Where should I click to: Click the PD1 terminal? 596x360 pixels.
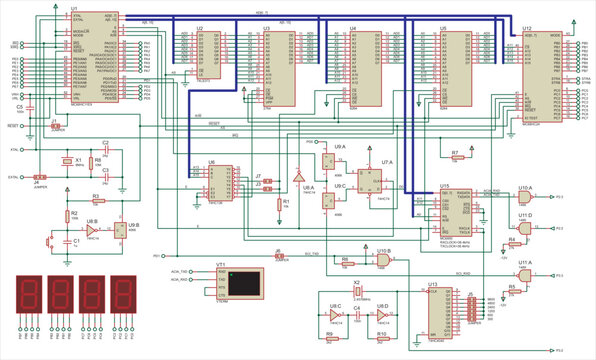(x=163, y=256)
